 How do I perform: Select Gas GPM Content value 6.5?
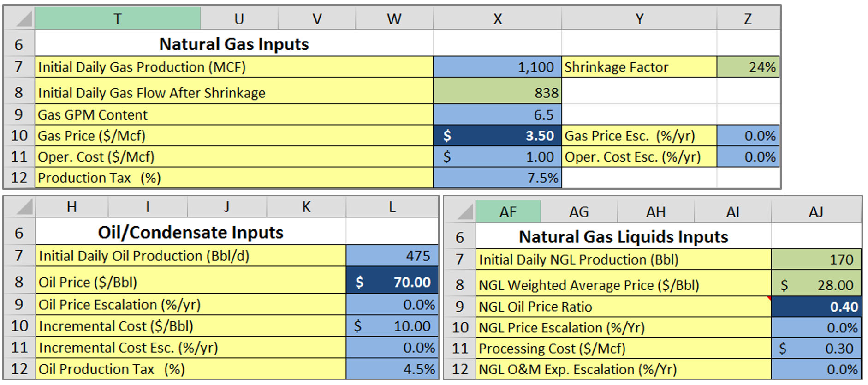[x=497, y=115]
